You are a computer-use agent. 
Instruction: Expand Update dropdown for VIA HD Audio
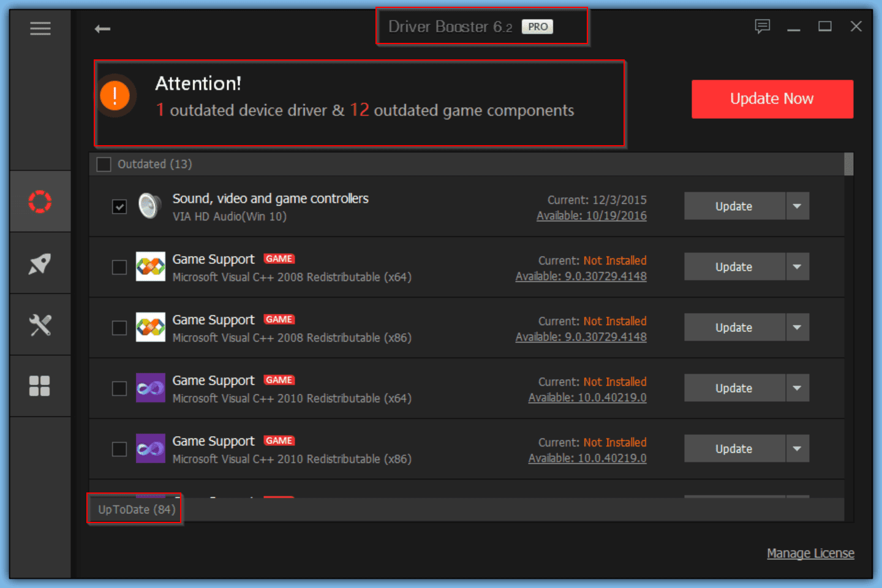pos(797,206)
